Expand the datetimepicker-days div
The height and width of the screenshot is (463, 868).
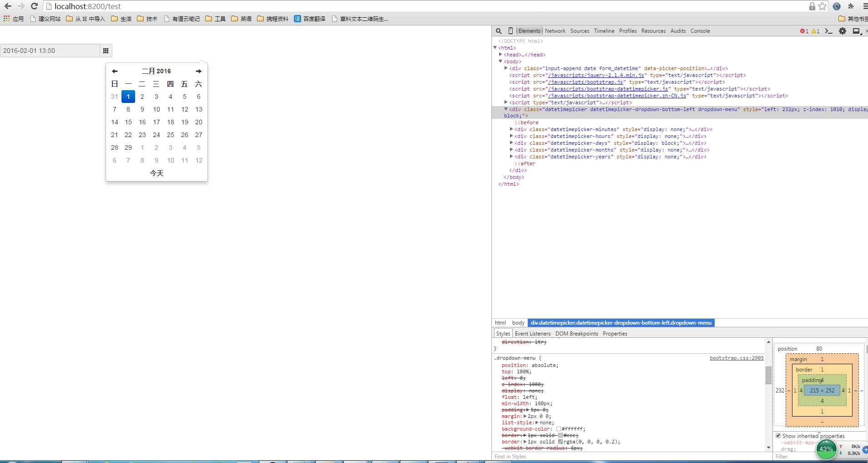click(x=511, y=142)
